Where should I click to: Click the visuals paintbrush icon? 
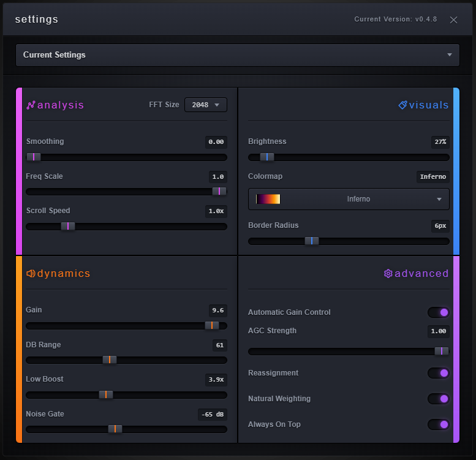pos(402,105)
